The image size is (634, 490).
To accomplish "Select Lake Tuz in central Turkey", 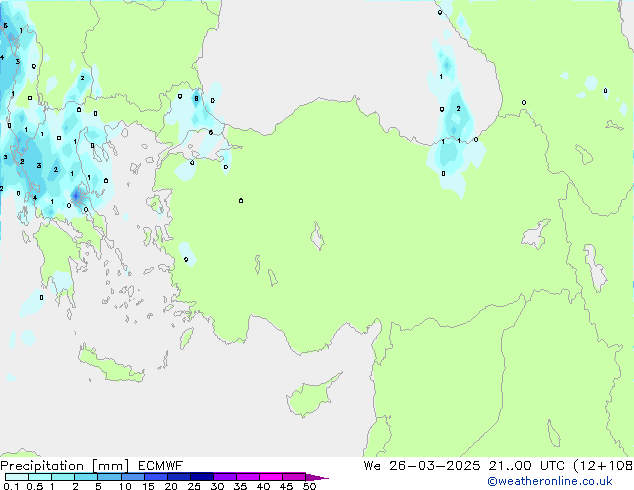I will 317,237.
